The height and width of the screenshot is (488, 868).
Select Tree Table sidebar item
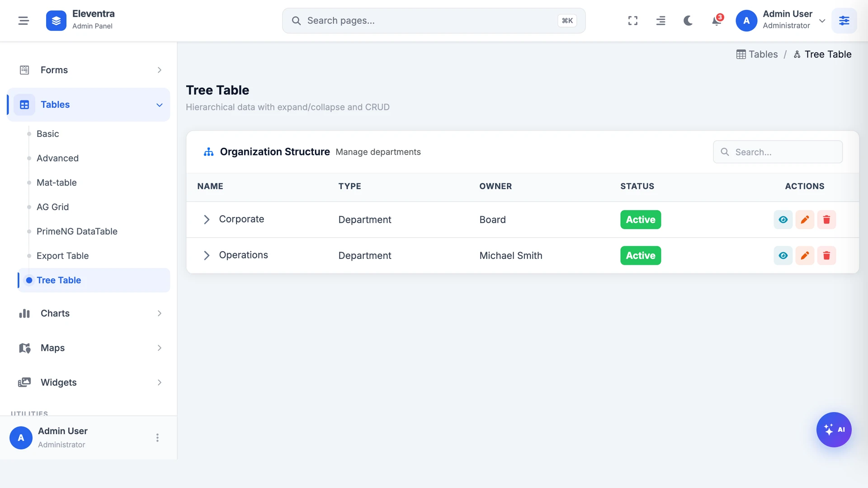(x=94, y=280)
